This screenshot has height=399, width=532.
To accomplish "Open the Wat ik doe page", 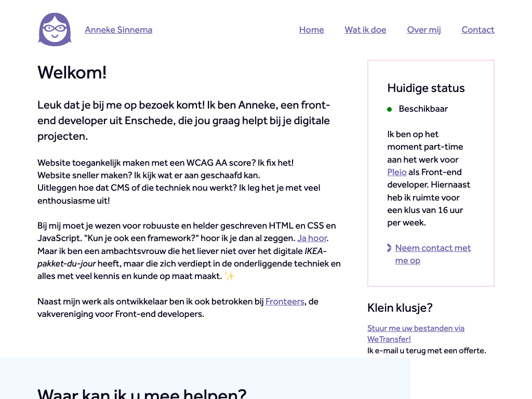I will [x=365, y=30].
